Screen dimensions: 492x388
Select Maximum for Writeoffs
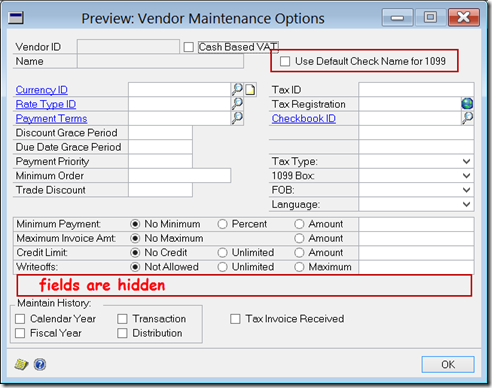299,267
